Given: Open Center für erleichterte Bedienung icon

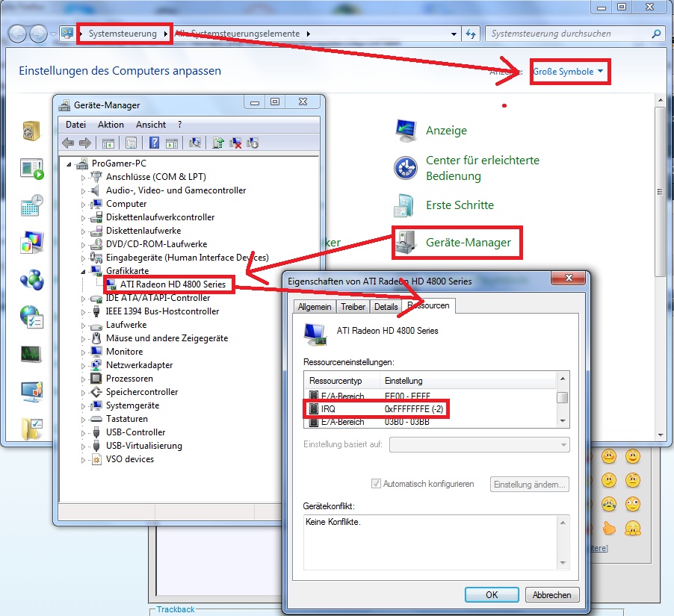Looking at the screenshot, I should click(406, 168).
